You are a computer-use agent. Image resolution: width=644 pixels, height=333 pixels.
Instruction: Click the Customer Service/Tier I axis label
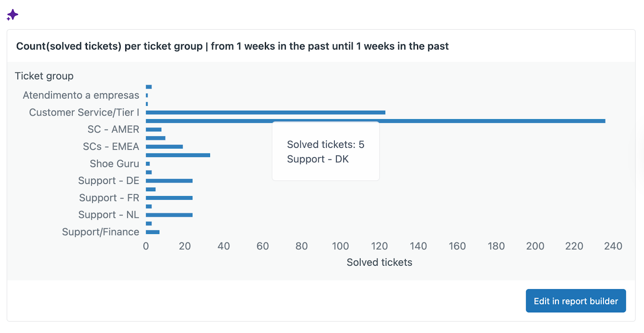click(x=84, y=112)
